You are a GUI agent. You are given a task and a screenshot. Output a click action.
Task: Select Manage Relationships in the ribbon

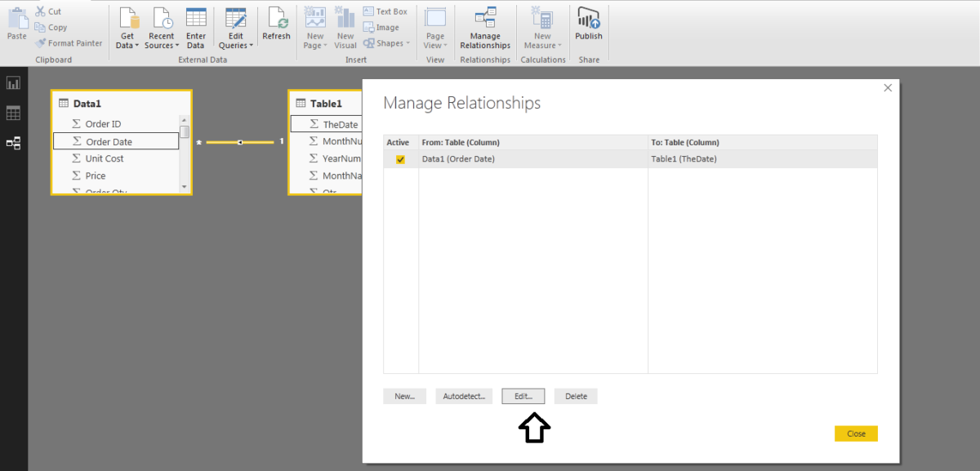[x=484, y=29]
